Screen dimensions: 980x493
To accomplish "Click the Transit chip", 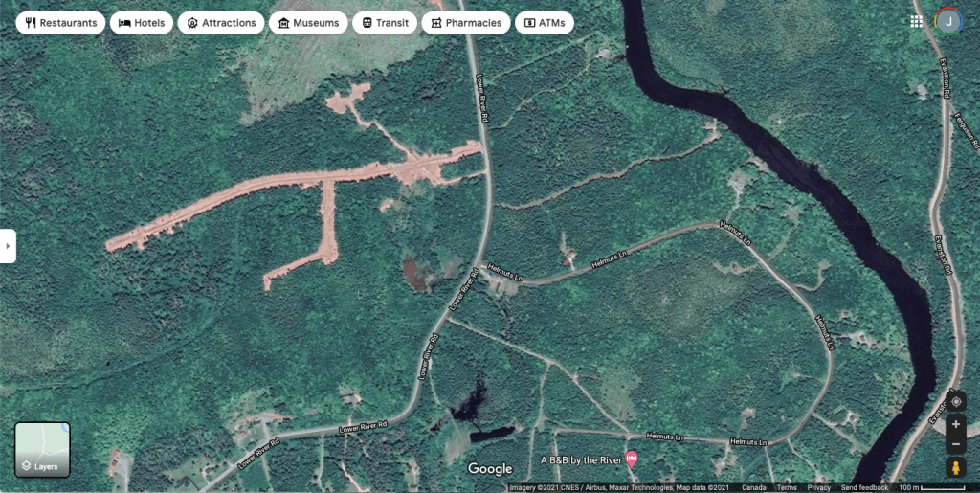I will (x=383, y=23).
